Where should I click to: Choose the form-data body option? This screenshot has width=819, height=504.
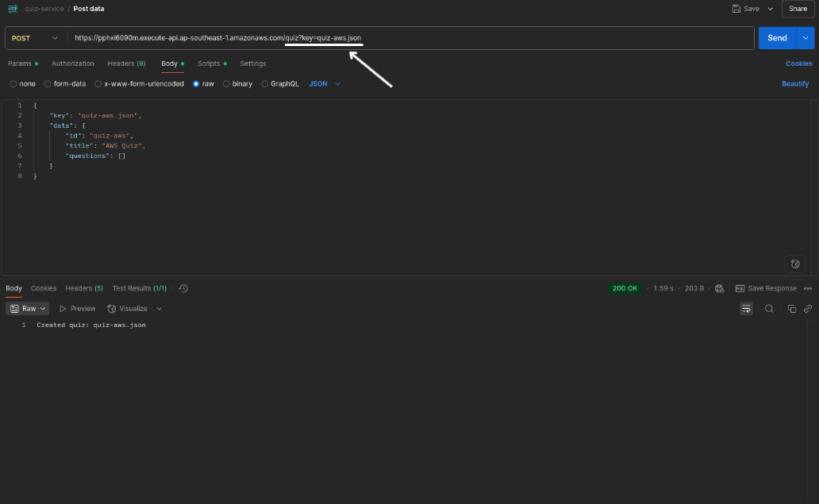pos(48,83)
